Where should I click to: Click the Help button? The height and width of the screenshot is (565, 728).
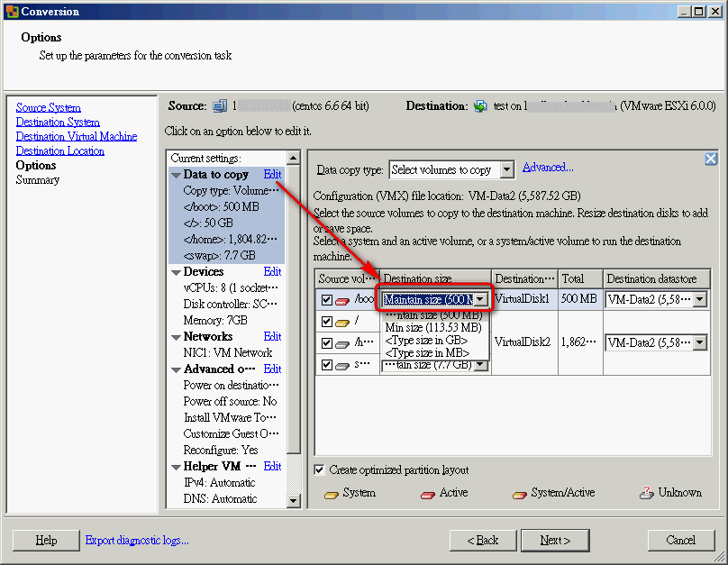[x=46, y=541]
